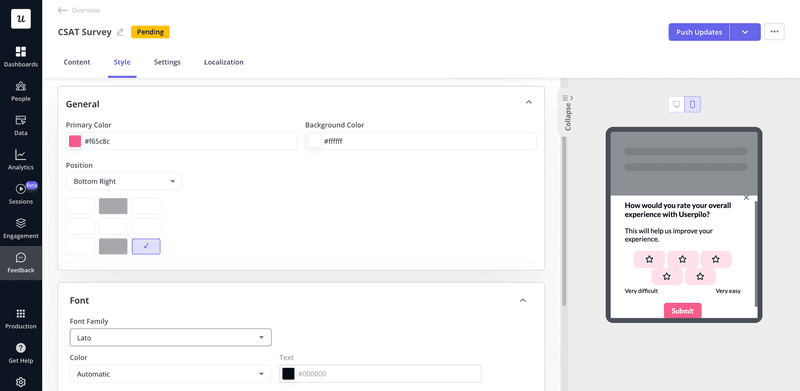This screenshot has height=391, width=800.
Task: Open the black Text color swatch
Action: [288, 374]
